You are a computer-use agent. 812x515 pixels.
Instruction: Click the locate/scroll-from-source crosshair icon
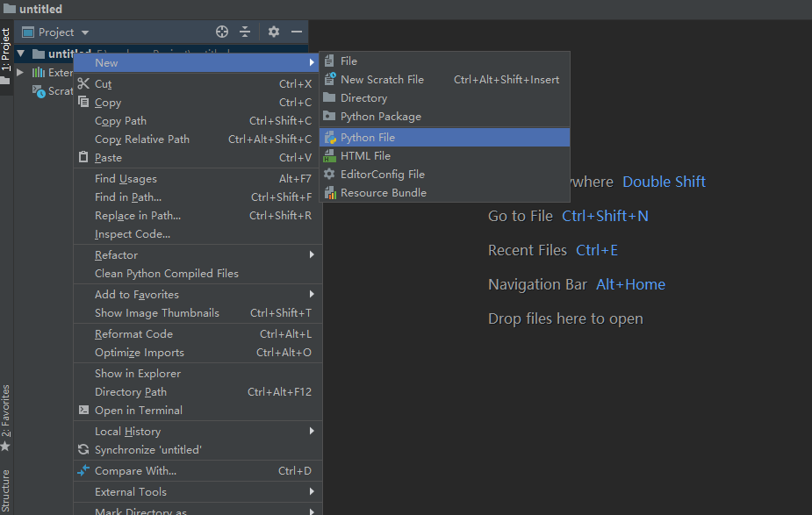[221, 32]
